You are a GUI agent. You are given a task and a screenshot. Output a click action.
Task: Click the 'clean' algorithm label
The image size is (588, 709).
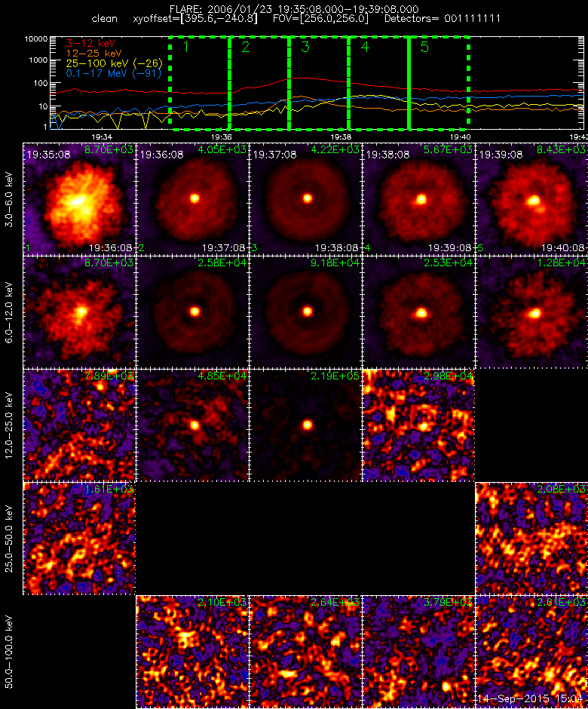tap(104, 19)
